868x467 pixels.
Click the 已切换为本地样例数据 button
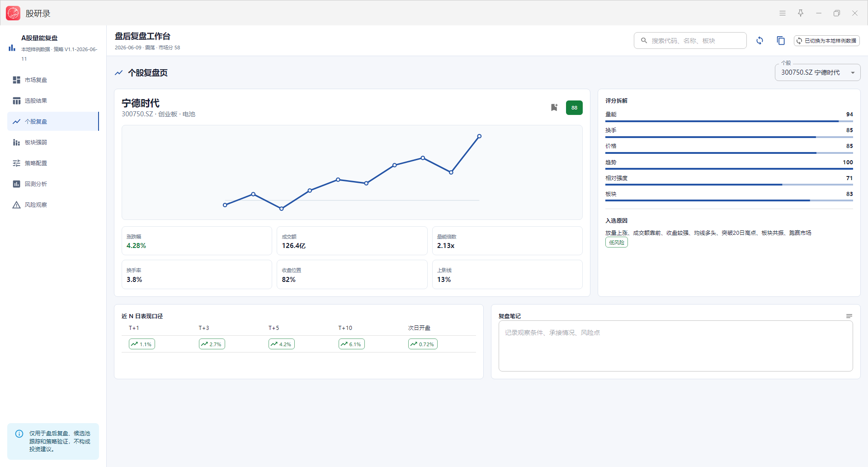[826, 41]
